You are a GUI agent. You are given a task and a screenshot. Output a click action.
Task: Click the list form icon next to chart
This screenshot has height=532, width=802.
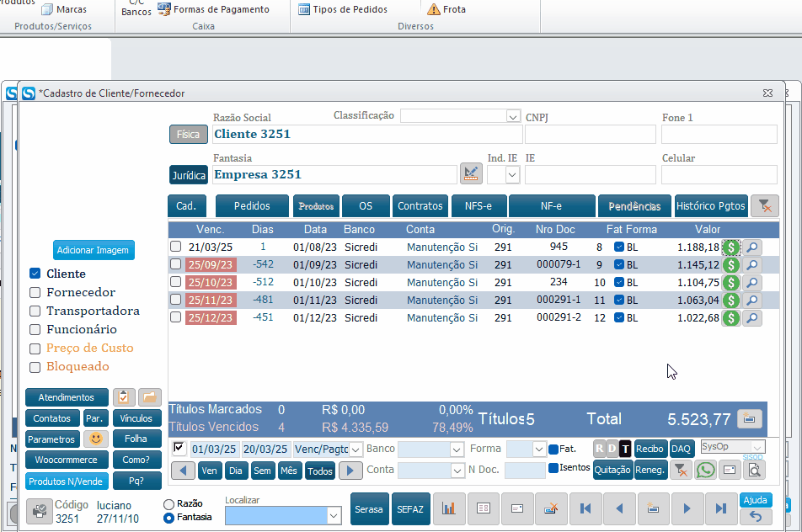483,508
